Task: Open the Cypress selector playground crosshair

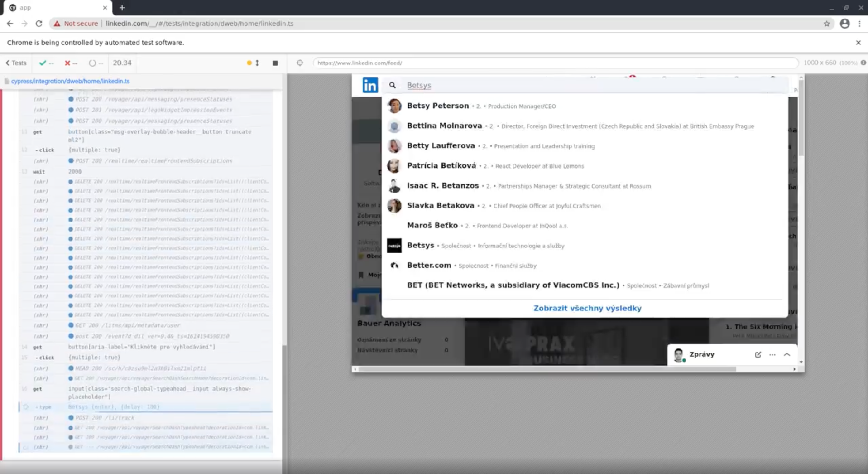Action: 300,63
